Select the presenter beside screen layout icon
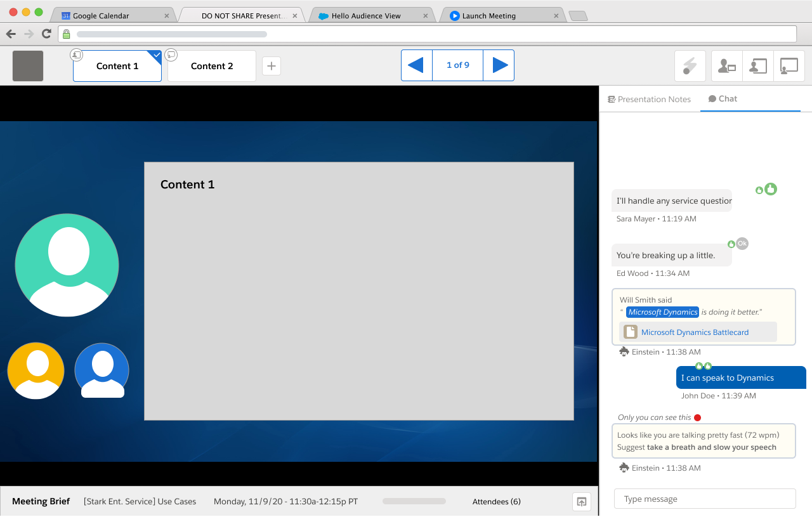This screenshot has width=812, height=517. 758,66
